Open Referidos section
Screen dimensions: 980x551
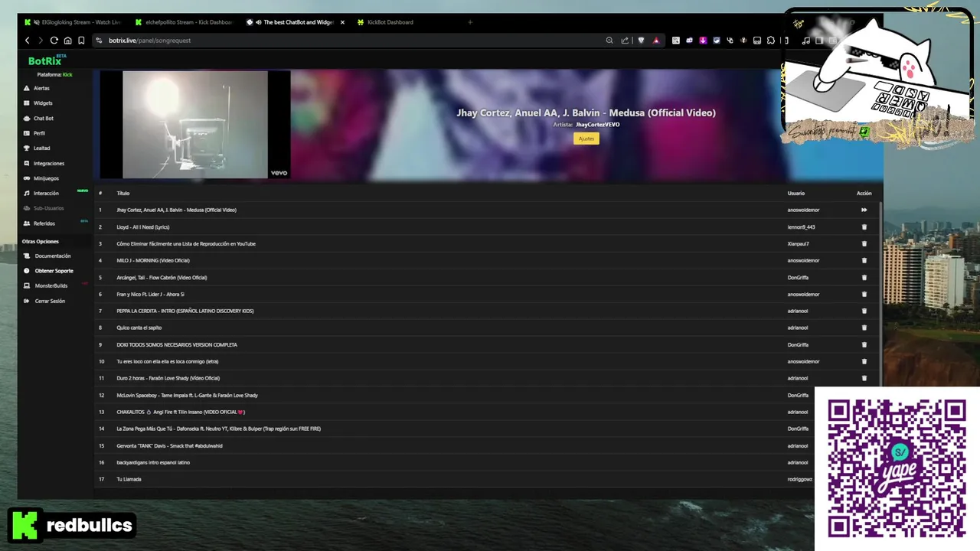44,223
